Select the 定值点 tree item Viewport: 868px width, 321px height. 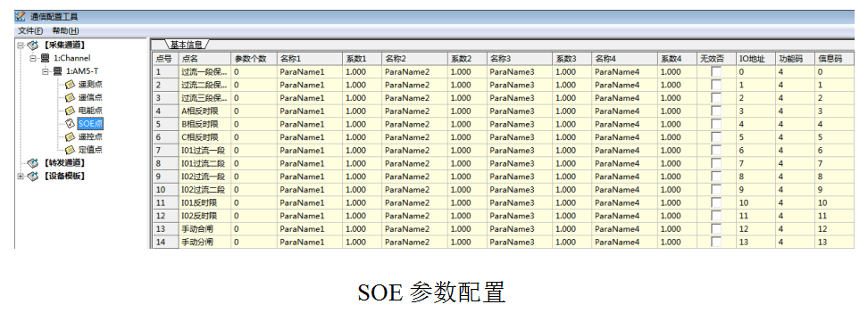(90, 150)
